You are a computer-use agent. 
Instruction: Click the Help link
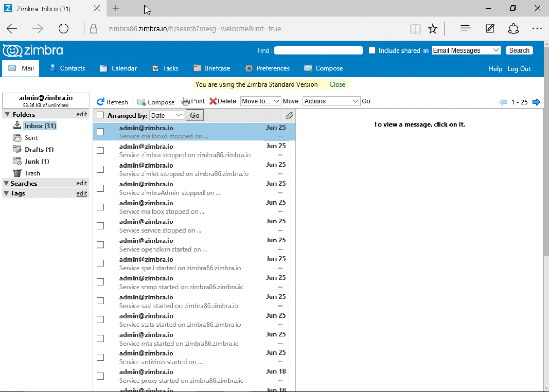point(495,69)
